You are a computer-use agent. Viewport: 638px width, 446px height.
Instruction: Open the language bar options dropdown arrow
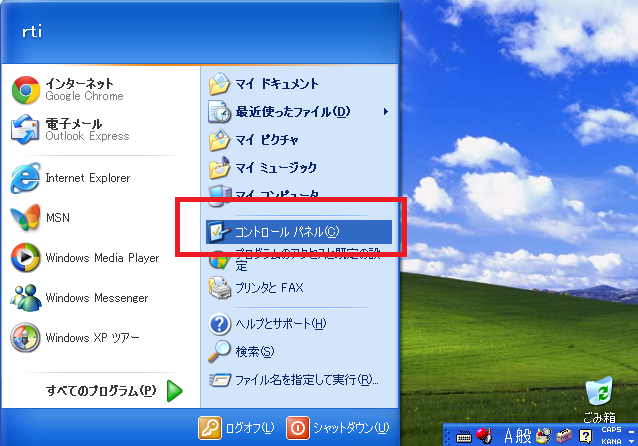[631, 441]
